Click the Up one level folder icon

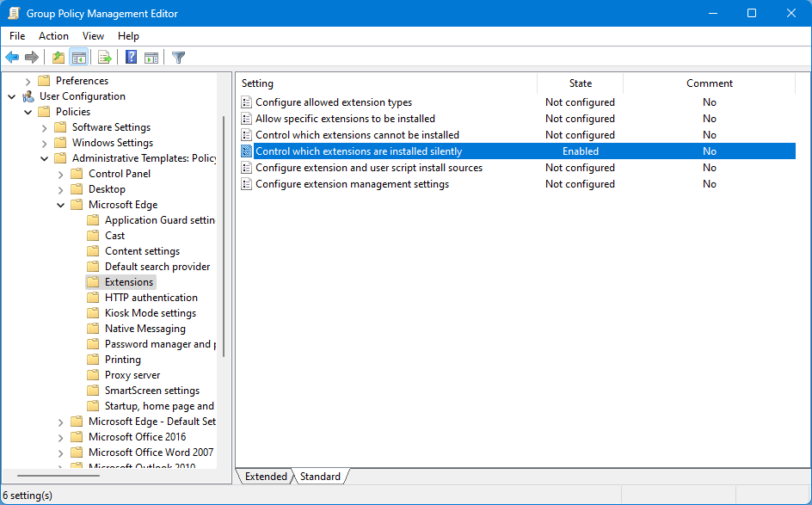(58, 58)
